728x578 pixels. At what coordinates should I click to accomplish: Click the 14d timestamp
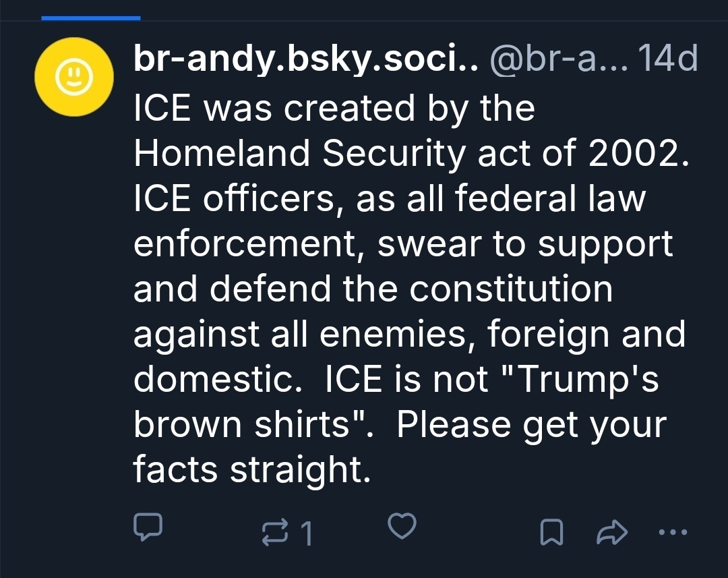point(667,61)
